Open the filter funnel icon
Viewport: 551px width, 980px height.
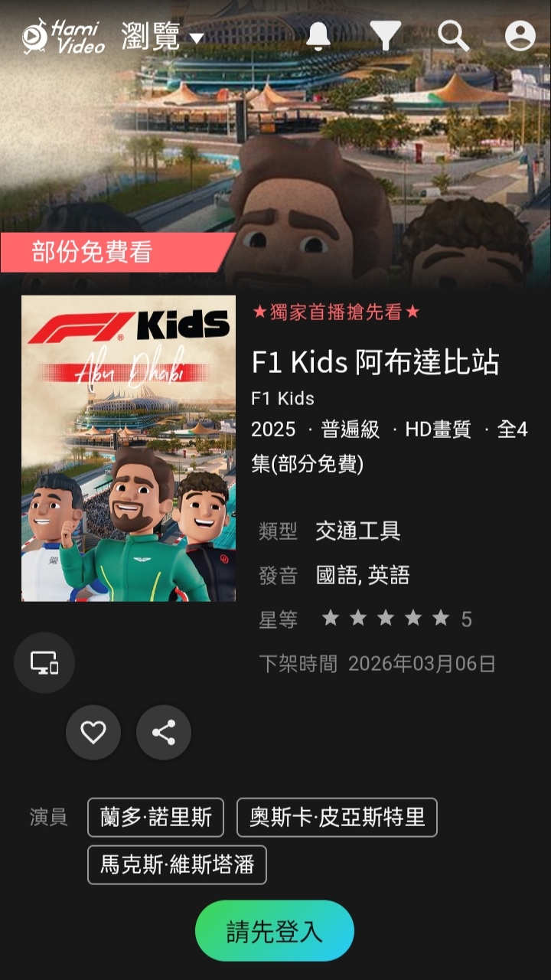point(385,36)
